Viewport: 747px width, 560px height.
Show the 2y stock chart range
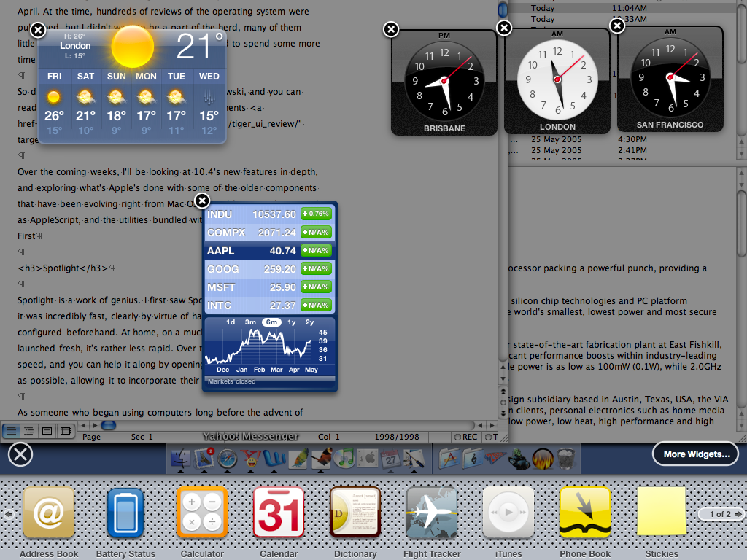tap(309, 322)
